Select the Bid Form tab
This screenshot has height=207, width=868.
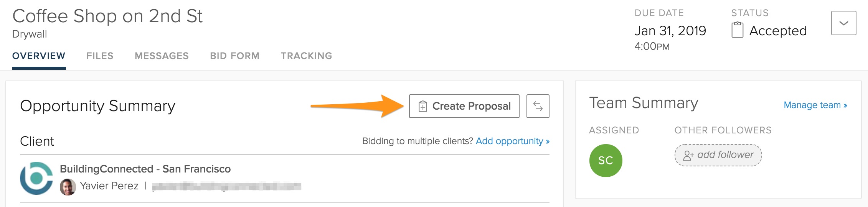tap(234, 56)
